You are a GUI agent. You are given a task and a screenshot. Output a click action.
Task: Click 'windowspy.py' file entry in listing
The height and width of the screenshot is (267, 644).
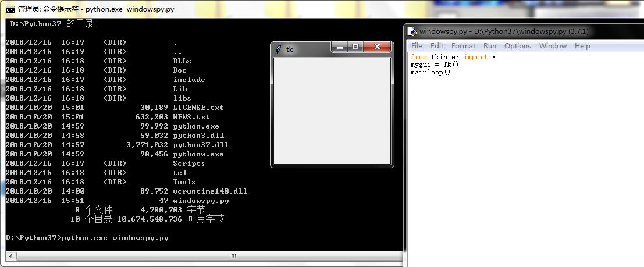click(201, 201)
